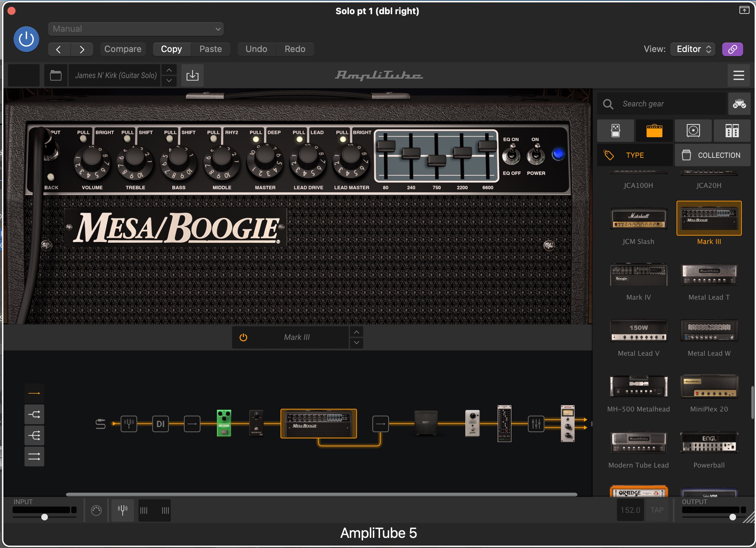
Task: Choose the Mark IV amp in the list
Action: [x=638, y=275]
